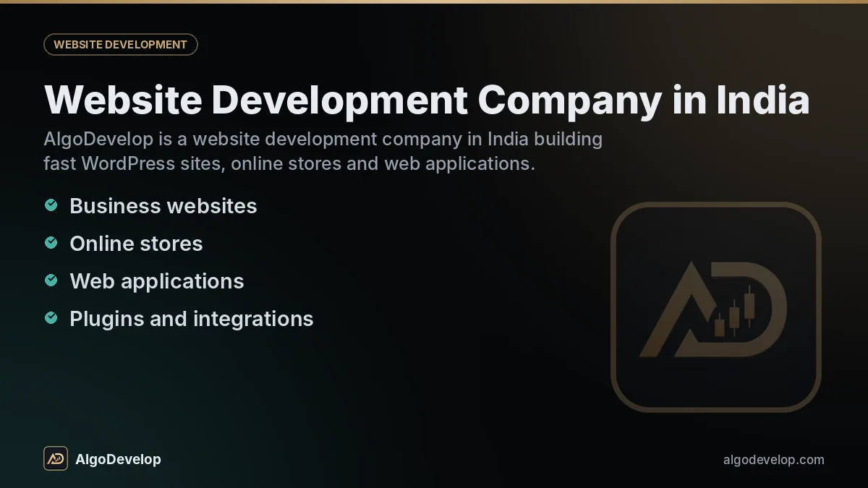Select the text Online stores
The width and height of the screenshot is (868, 488).
tap(136, 244)
